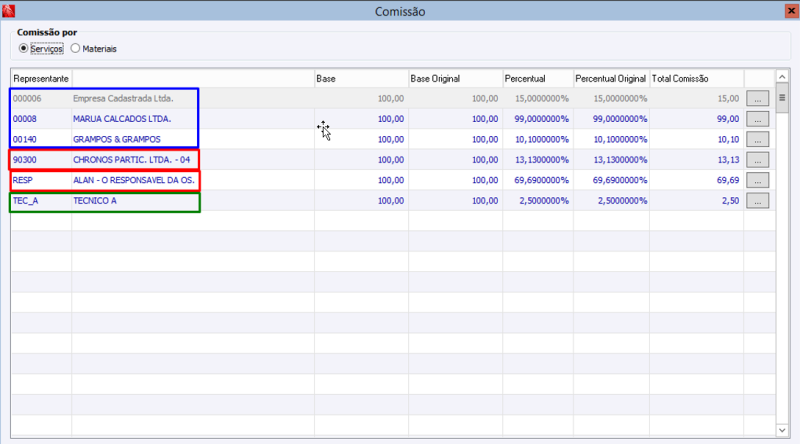Click the Percentual column header
This screenshot has height=444, width=800.
click(x=538, y=79)
